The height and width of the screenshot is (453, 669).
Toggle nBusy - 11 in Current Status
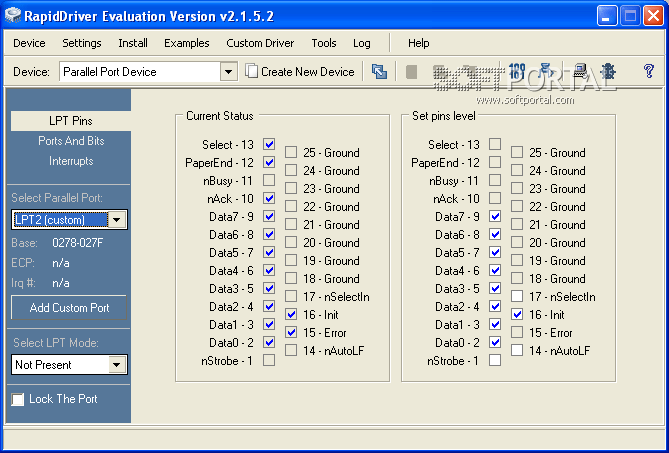[x=269, y=180]
